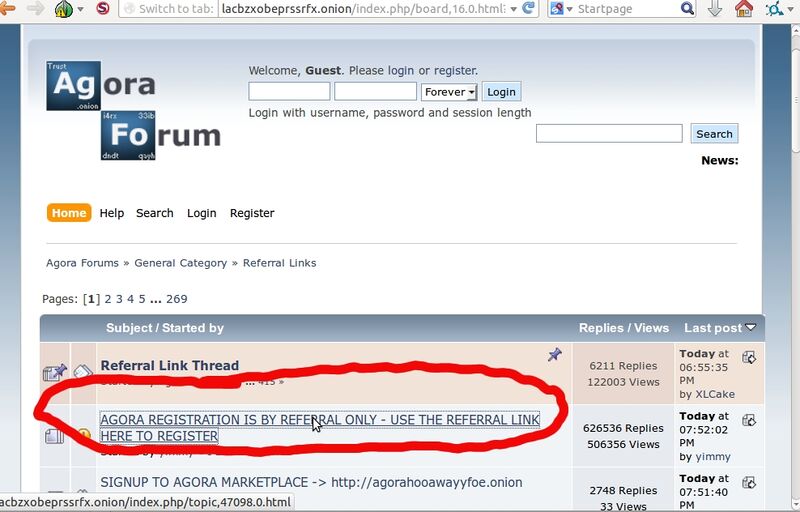Open the Register menu item
This screenshot has width=800, height=512.
[252, 213]
